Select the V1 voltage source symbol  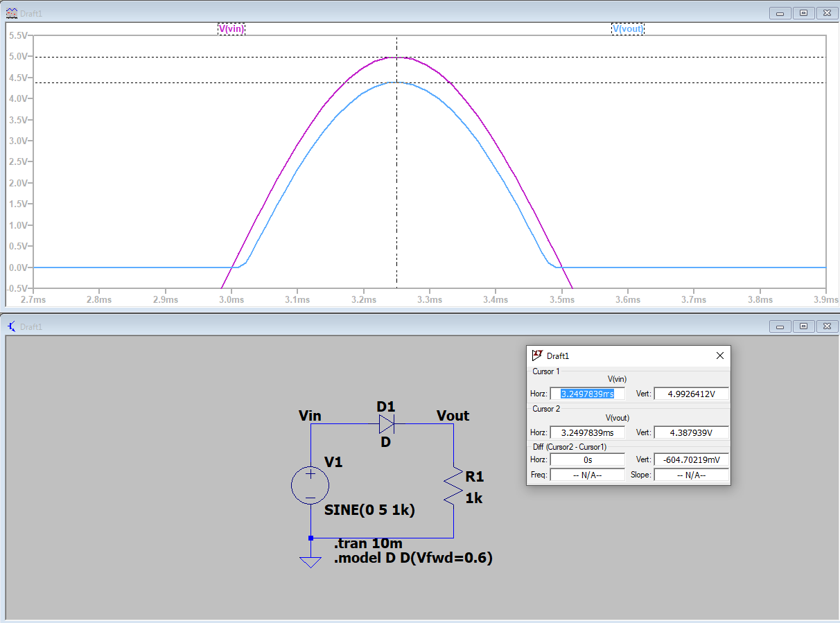310,484
